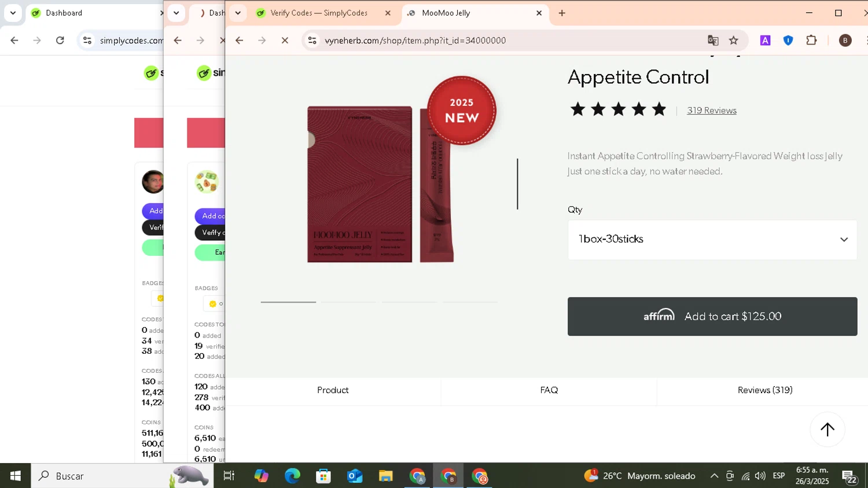Open a new tab with the plus button
This screenshot has width=868, height=488.
coord(562,13)
